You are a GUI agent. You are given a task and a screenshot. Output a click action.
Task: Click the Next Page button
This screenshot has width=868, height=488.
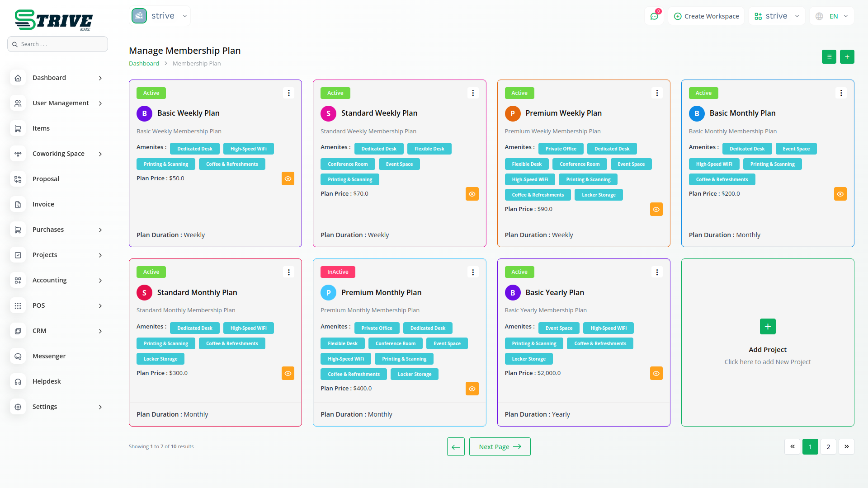point(500,446)
